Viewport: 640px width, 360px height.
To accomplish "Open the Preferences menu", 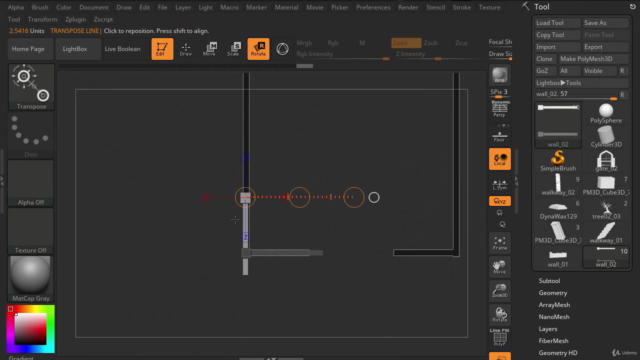I will coord(373,7).
